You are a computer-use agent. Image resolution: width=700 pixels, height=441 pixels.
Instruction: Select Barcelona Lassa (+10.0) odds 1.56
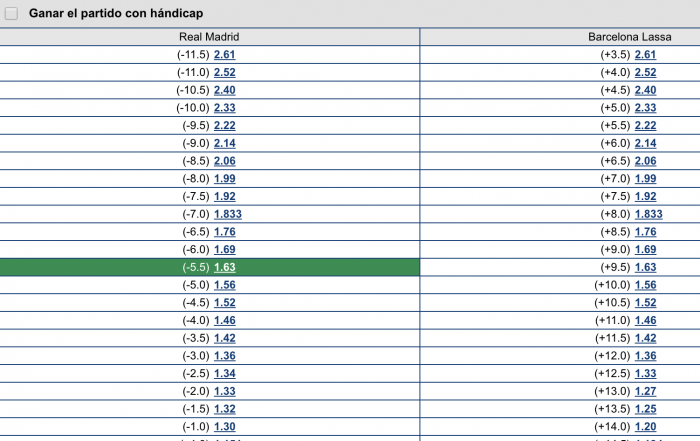[x=646, y=285]
